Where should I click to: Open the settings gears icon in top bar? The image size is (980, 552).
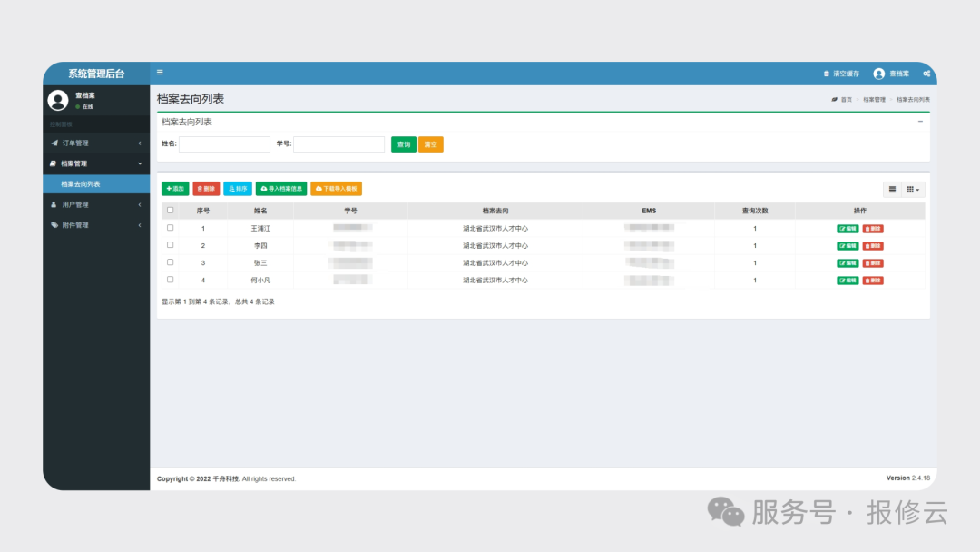coord(926,74)
